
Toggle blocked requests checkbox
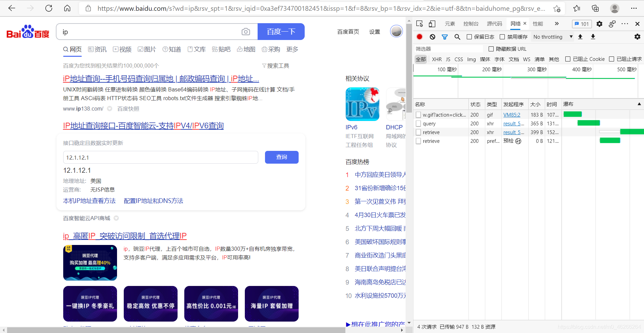[612, 59]
